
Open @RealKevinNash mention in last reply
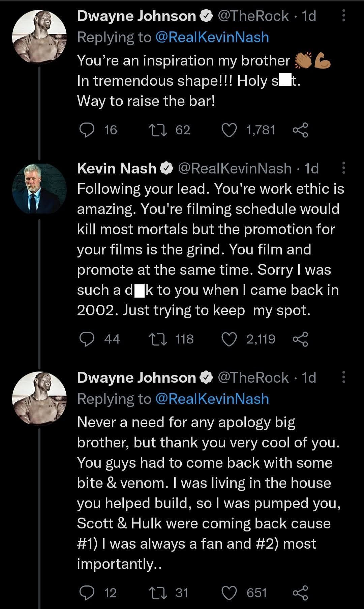(x=212, y=399)
